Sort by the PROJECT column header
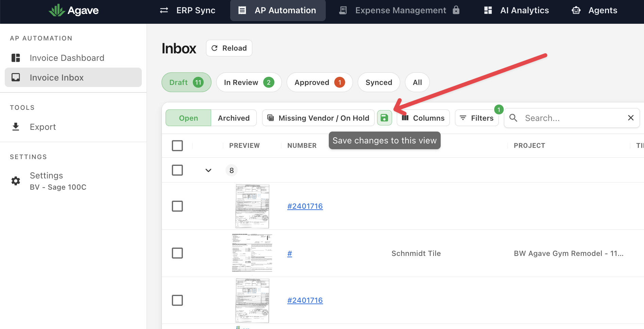The width and height of the screenshot is (644, 329). point(529,145)
